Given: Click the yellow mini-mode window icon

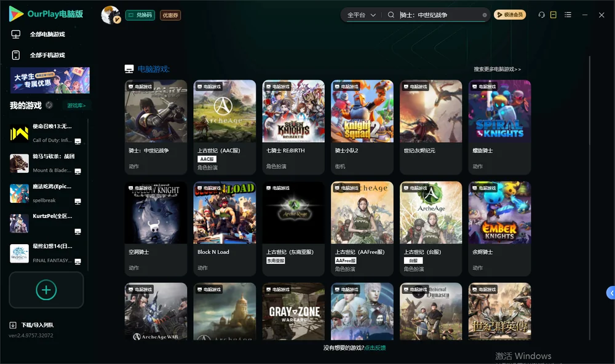Looking at the screenshot, I should [553, 15].
